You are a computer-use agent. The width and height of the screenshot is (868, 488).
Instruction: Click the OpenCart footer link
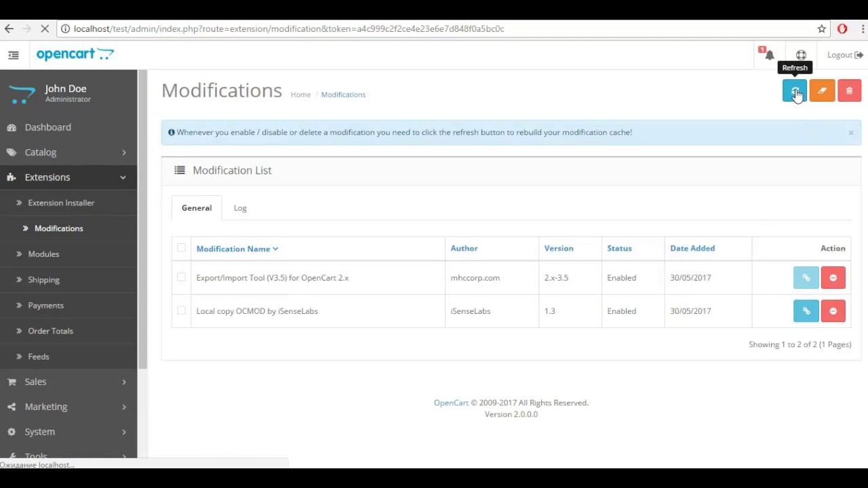(451, 403)
